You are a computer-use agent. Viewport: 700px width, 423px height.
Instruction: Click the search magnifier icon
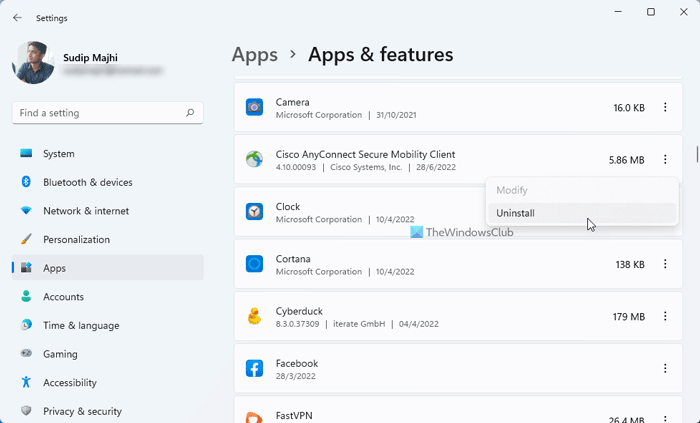pyautogui.click(x=190, y=112)
